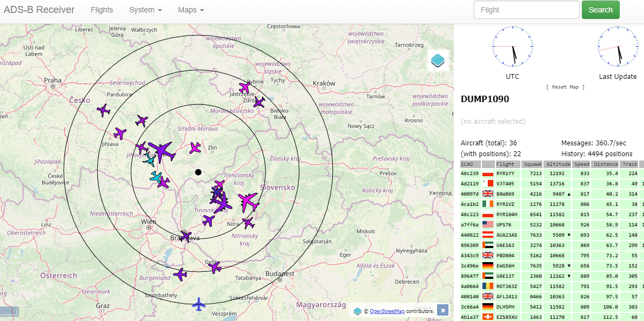Select the blue aircraft near Veszprém
This screenshot has width=644, height=321.
pos(199,304)
